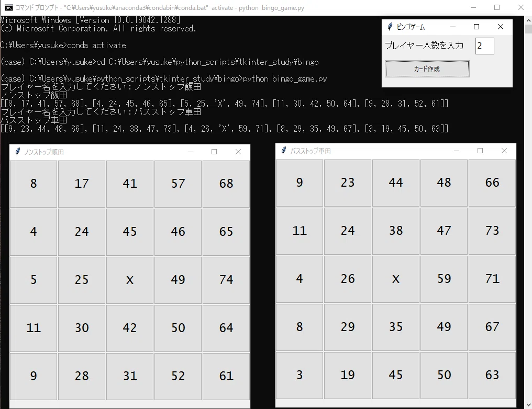Click the Command Prompt icon in title bar
532x409 pixels.
click(x=9, y=7)
